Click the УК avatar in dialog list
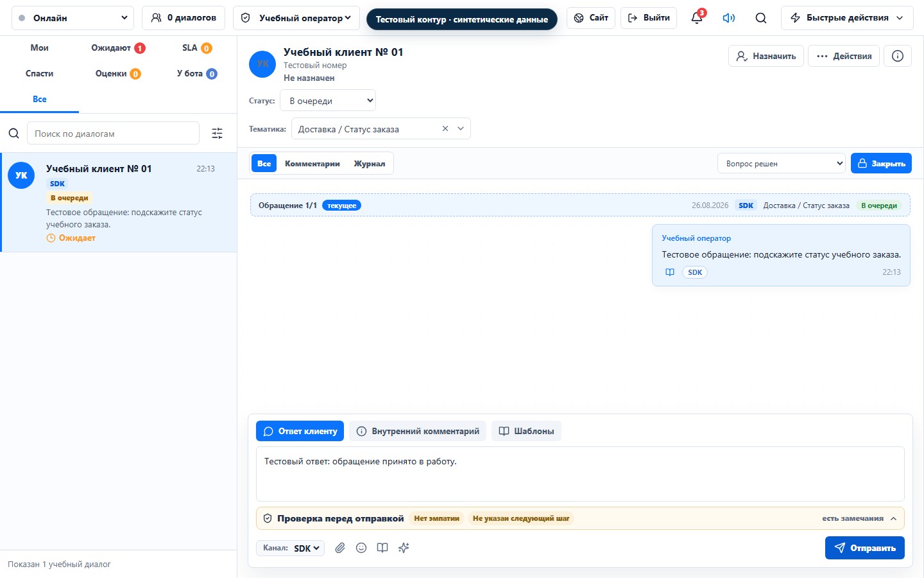 click(x=21, y=175)
